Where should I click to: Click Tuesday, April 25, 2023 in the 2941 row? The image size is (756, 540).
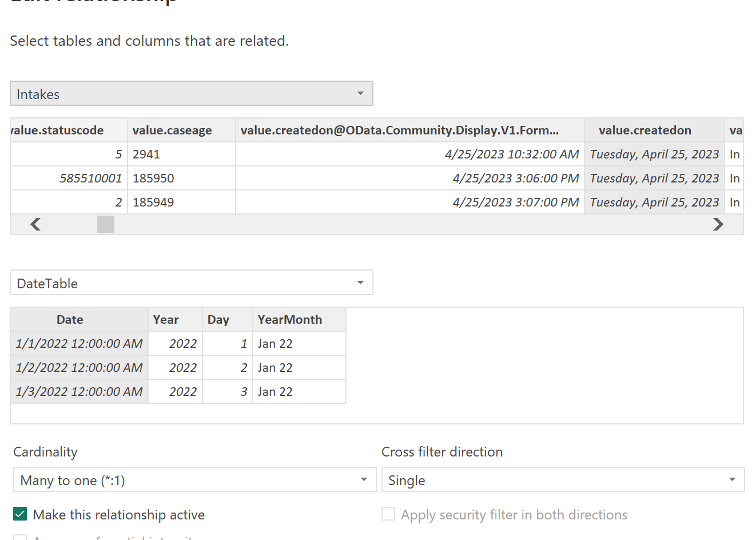[654, 154]
